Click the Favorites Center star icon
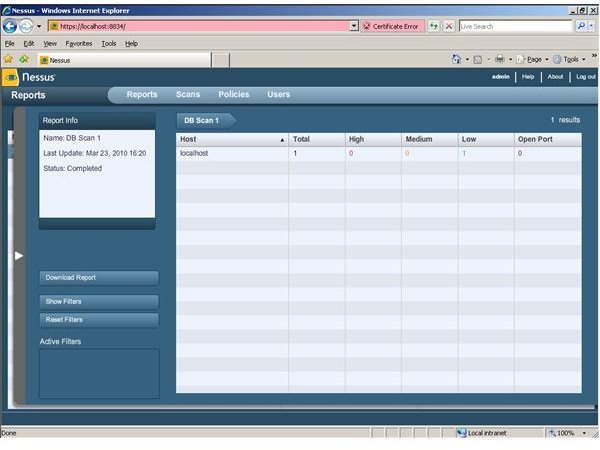Screen dimensions: 600x450 [8, 59]
